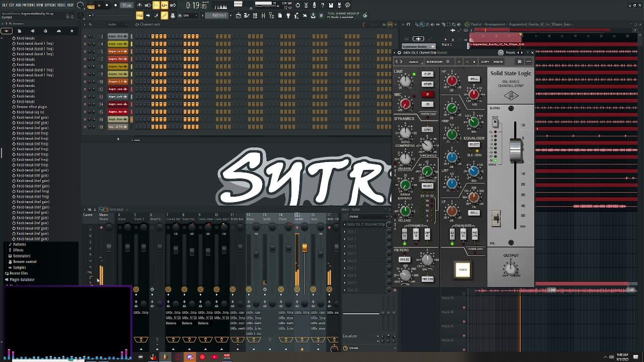Image resolution: width=644 pixels, height=362 pixels.
Task: Click the red MIC gain knob
Action: pyautogui.click(x=406, y=104)
